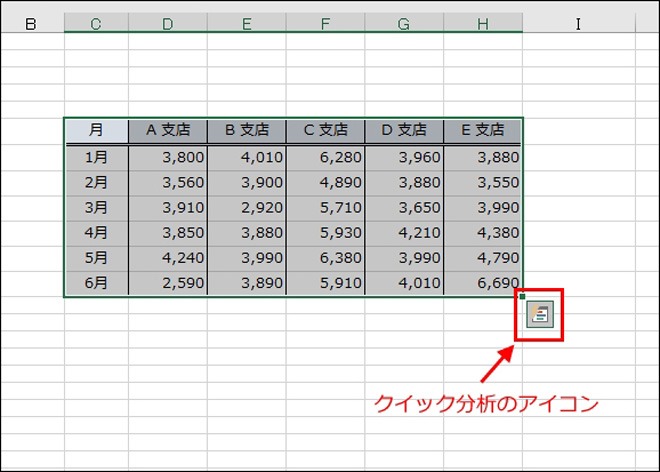This screenshot has width=660, height=472.
Task: Select column H header
Action: pyautogui.click(x=483, y=23)
